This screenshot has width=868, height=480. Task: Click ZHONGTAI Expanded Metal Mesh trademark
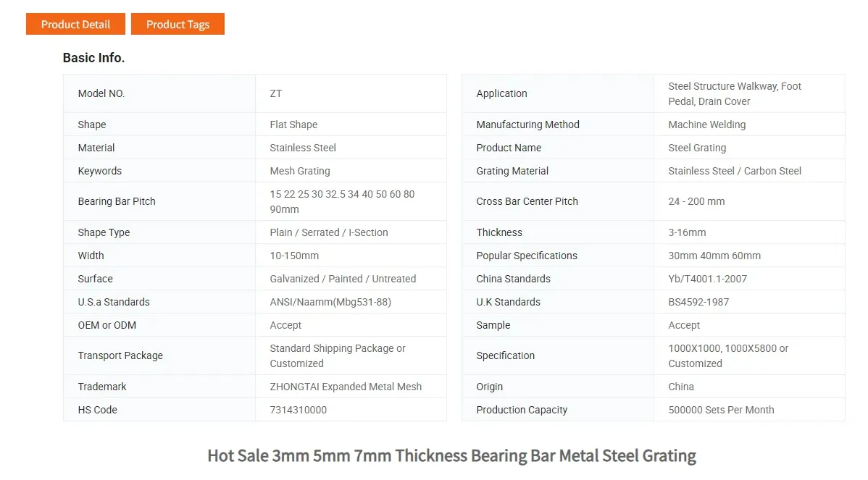coord(346,387)
